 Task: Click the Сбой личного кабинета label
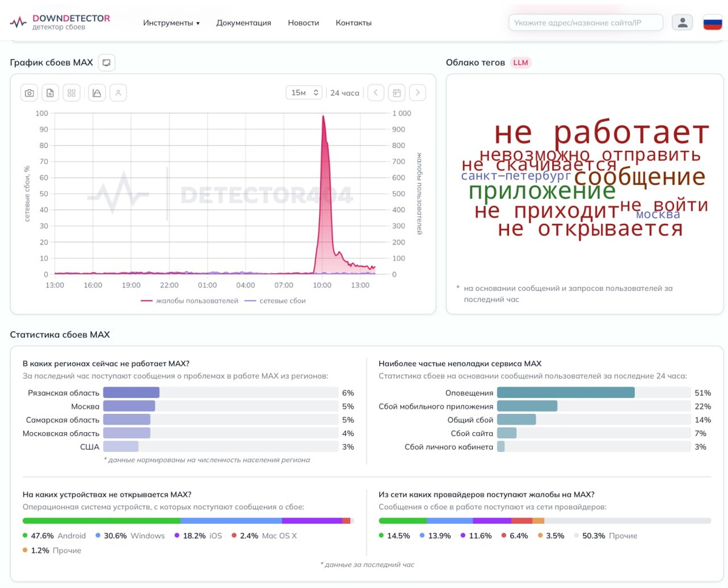click(x=449, y=447)
